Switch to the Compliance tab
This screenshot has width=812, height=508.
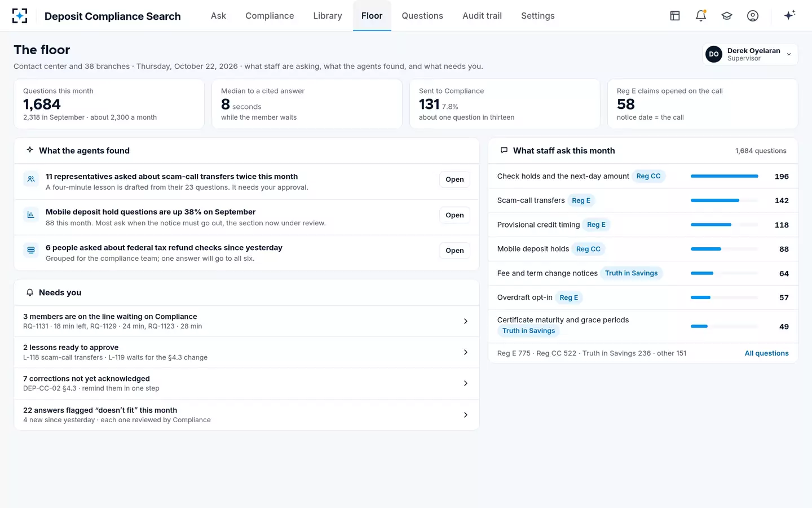pos(270,16)
